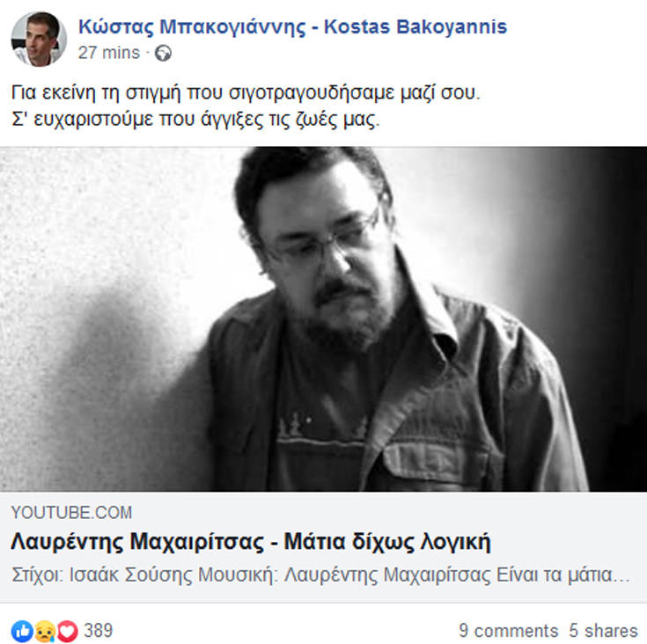The width and height of the screenshot is (647, 644).
Task: Click the post text Για εκείνη τη στιγμή
Action: pos(246,92)
